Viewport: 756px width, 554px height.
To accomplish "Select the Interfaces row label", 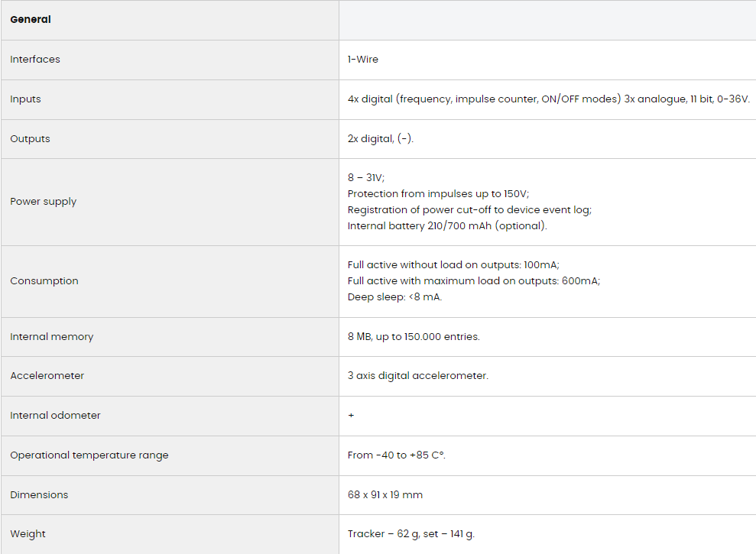I will 35,59.
